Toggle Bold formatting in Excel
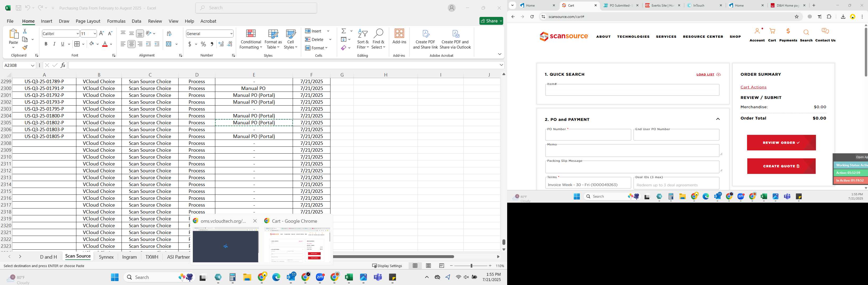 pos(46,44)
